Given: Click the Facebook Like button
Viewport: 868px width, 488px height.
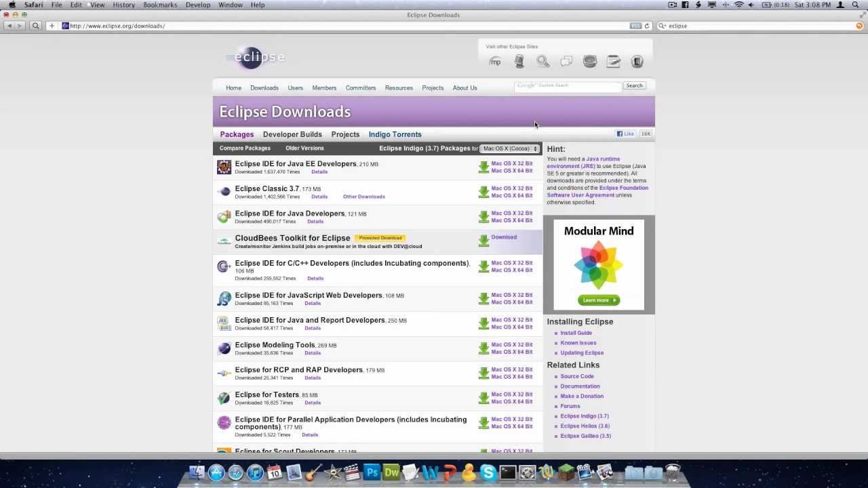Looking at the screenshot, I should click(x=626, y=134).
